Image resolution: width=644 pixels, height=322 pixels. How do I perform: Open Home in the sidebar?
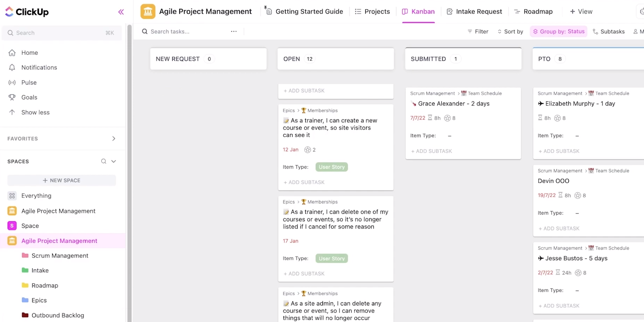[29, 53]
